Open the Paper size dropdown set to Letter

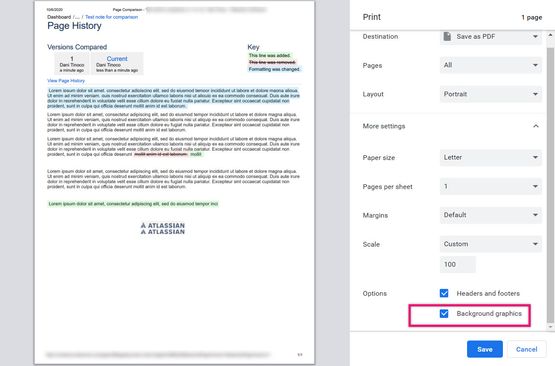(491, 158)
